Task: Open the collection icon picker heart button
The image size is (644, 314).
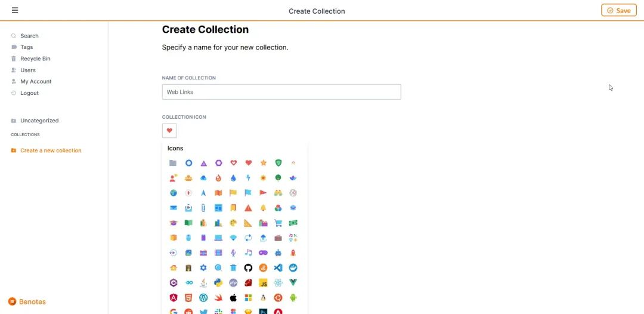Action: [x=169, y=131]
